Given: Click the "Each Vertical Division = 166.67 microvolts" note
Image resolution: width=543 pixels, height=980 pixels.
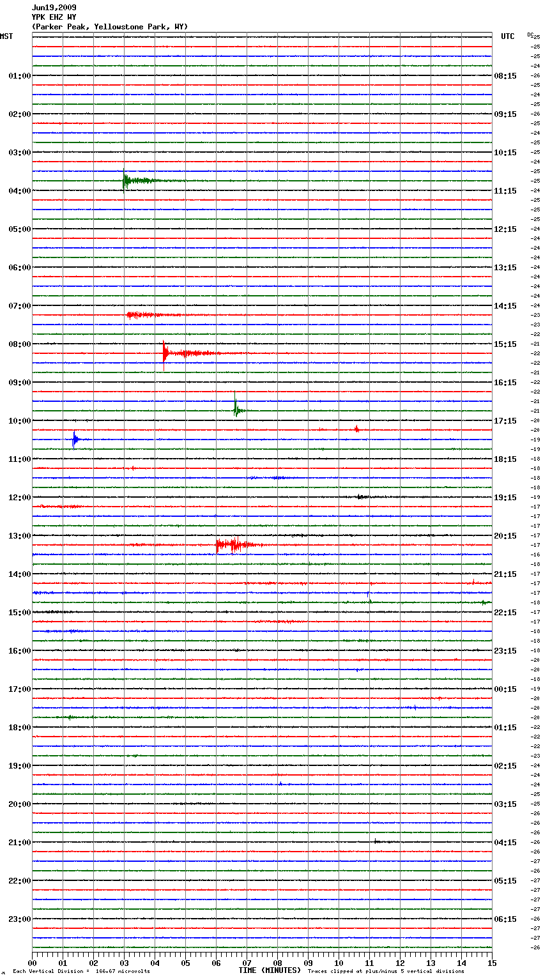Looking at the screenshot, I should [81, 972].
